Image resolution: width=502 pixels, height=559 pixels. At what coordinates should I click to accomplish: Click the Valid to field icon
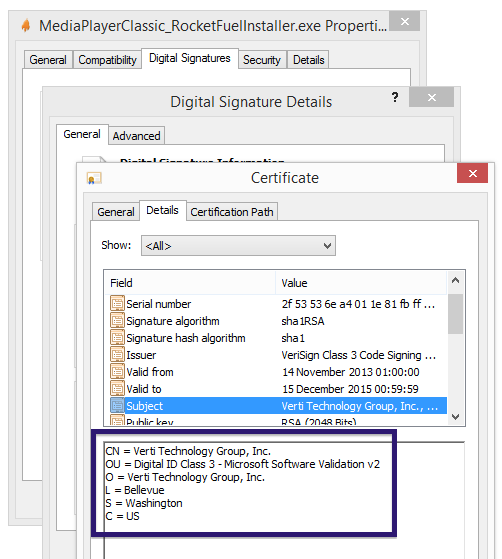point(117,389)
